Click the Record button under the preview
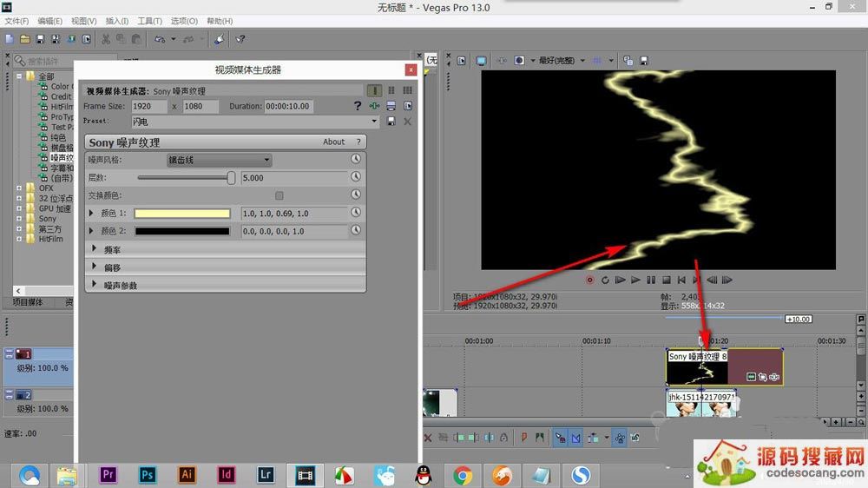 590,280
